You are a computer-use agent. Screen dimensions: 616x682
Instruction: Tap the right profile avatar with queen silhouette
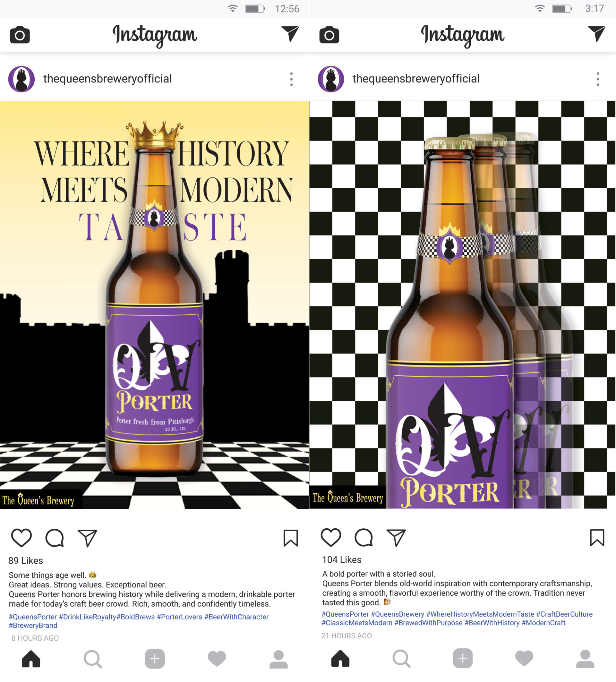[331, 79]
